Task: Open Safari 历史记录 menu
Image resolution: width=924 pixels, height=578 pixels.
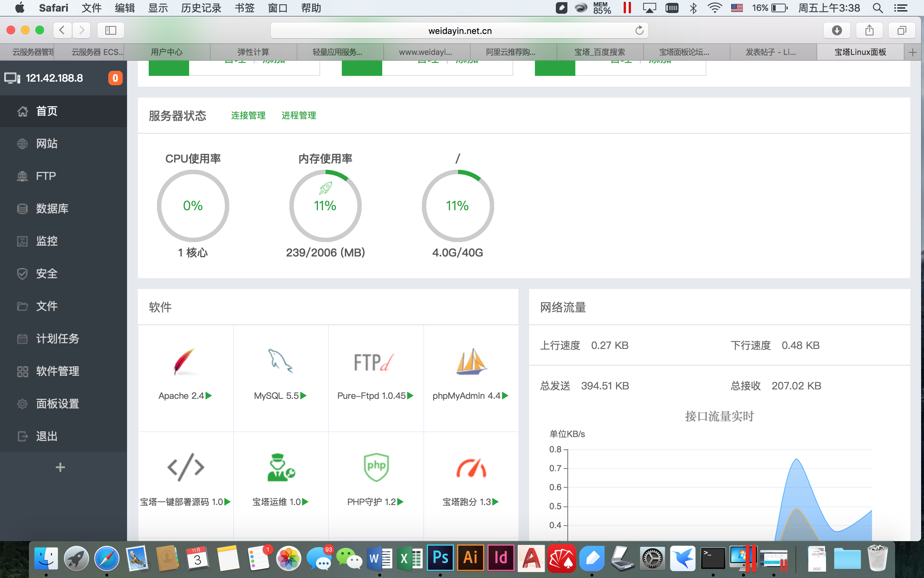Action: [x=201, y=8]
